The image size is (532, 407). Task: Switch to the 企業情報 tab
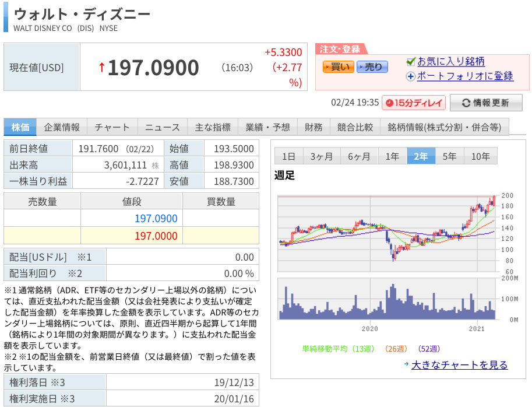tap(62, 127)
